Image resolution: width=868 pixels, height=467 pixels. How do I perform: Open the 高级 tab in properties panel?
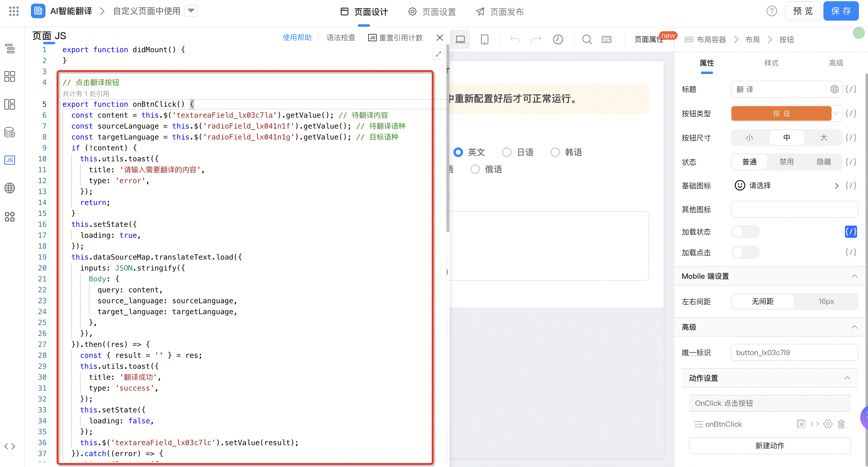836,63
